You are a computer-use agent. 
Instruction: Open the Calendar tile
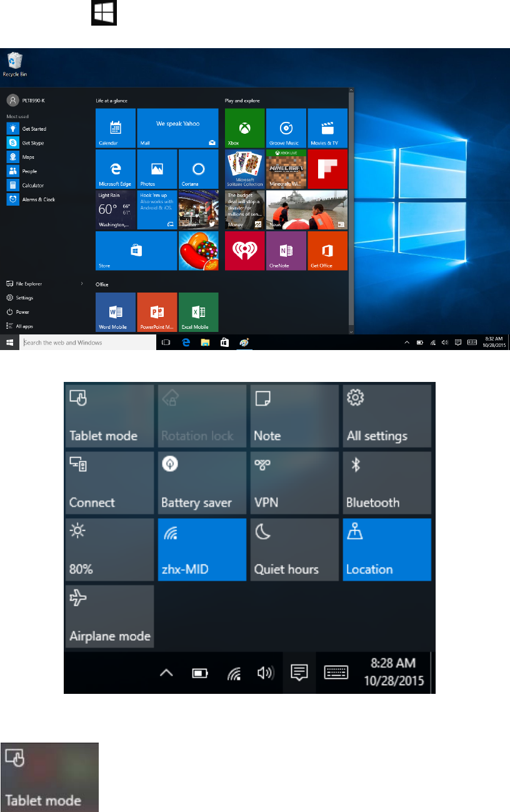[116, 128]
